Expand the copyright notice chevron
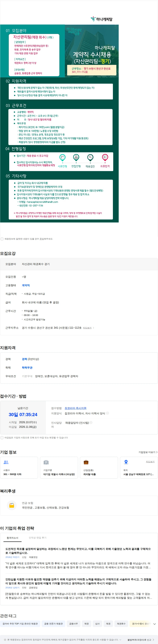The image size is (158, 644). (x=120, y=640)
